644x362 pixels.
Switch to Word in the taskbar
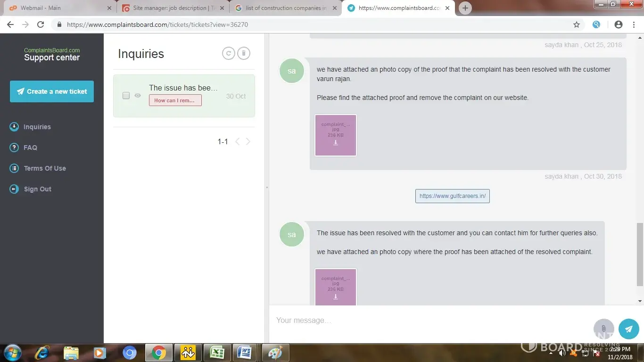point(245,353)
